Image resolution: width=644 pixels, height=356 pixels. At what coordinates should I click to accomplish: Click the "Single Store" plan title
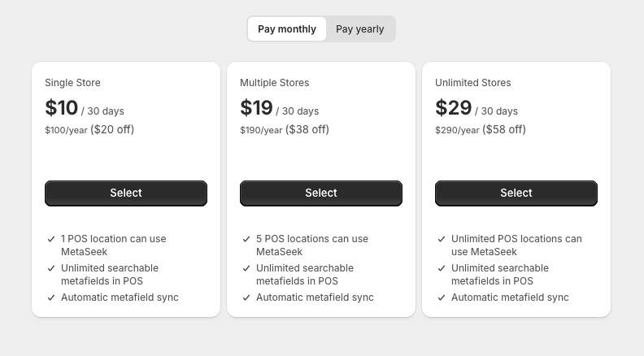pos(73,83)
